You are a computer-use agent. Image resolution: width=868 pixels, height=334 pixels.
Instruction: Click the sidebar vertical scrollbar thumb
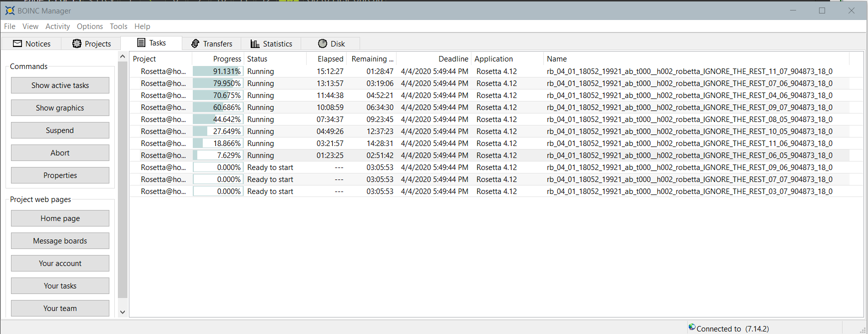[x=123, y=180]
